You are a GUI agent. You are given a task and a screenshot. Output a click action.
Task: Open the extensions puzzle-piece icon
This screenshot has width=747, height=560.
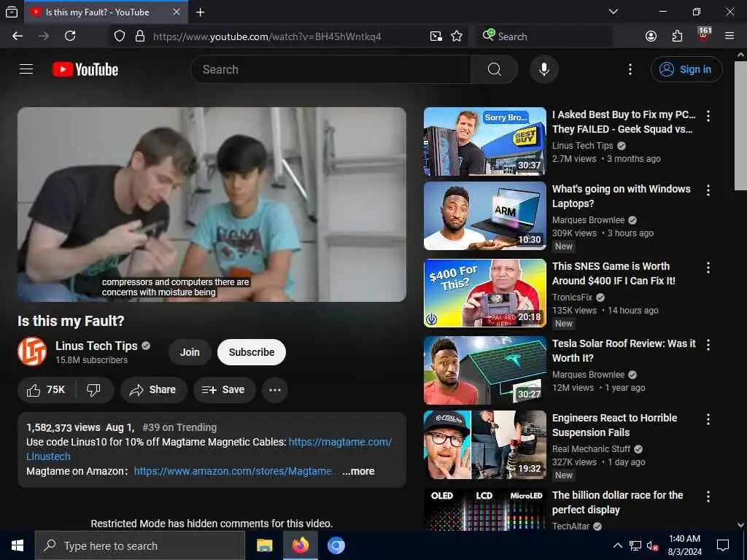677,36
